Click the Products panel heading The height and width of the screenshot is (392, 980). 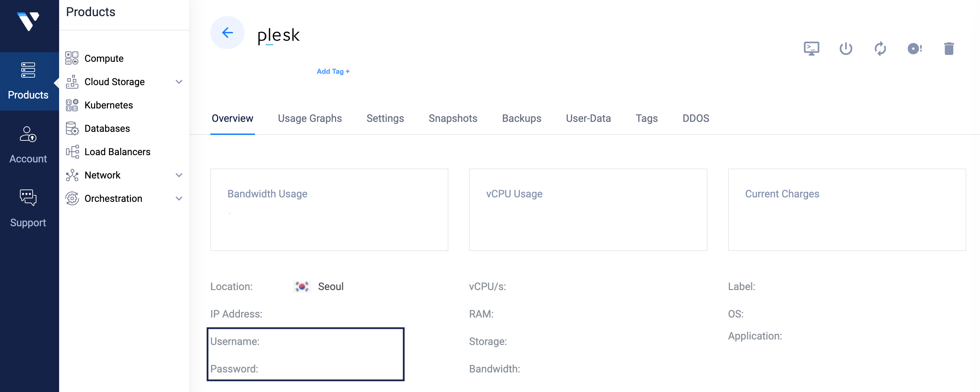91,12
